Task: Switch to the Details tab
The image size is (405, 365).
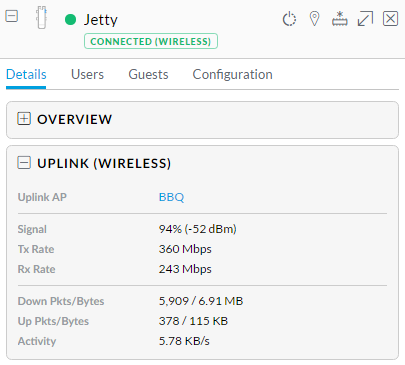Action: pos(26,74)
